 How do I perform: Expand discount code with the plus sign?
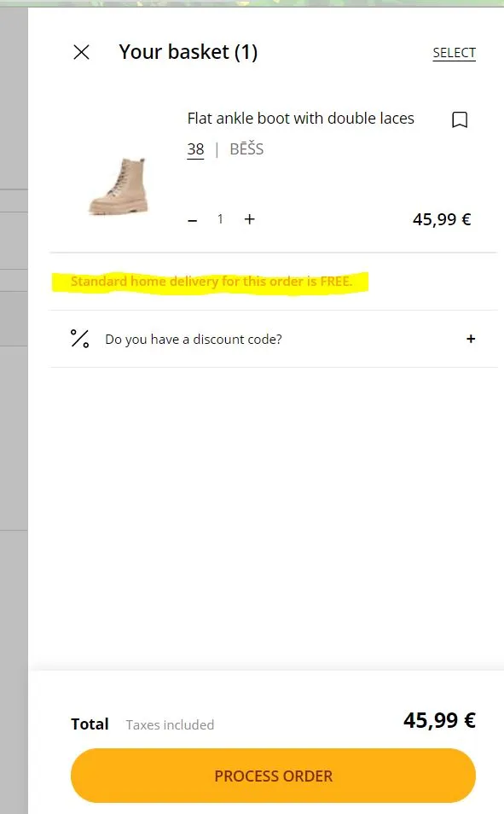(x=471, y=339)
